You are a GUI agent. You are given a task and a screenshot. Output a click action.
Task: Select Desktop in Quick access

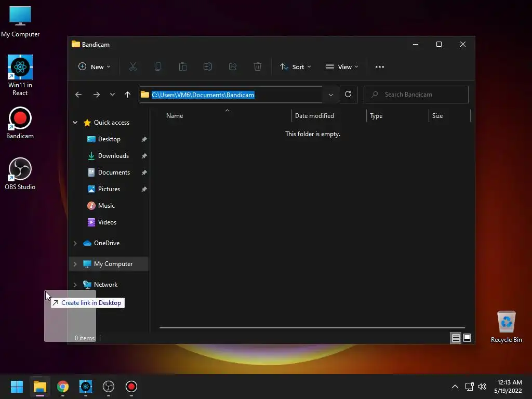click(x=109, y=139)
